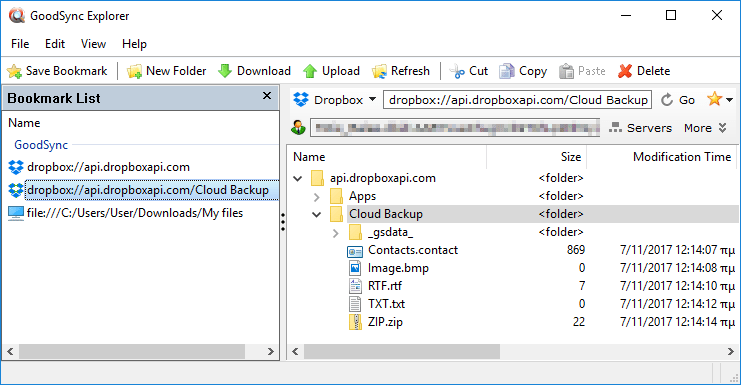
Task: Click the Save Bookmark star icon
Action: coord(14,71)
